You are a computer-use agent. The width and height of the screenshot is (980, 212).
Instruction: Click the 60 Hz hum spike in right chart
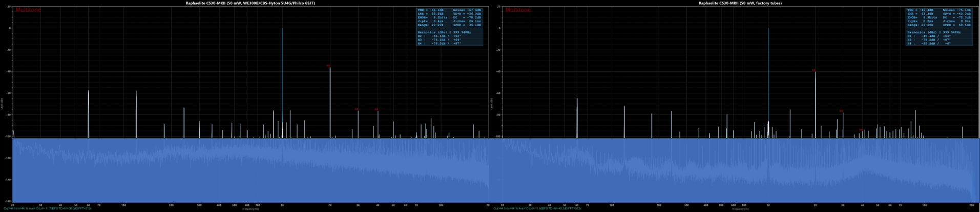click(x=577, y=118)
